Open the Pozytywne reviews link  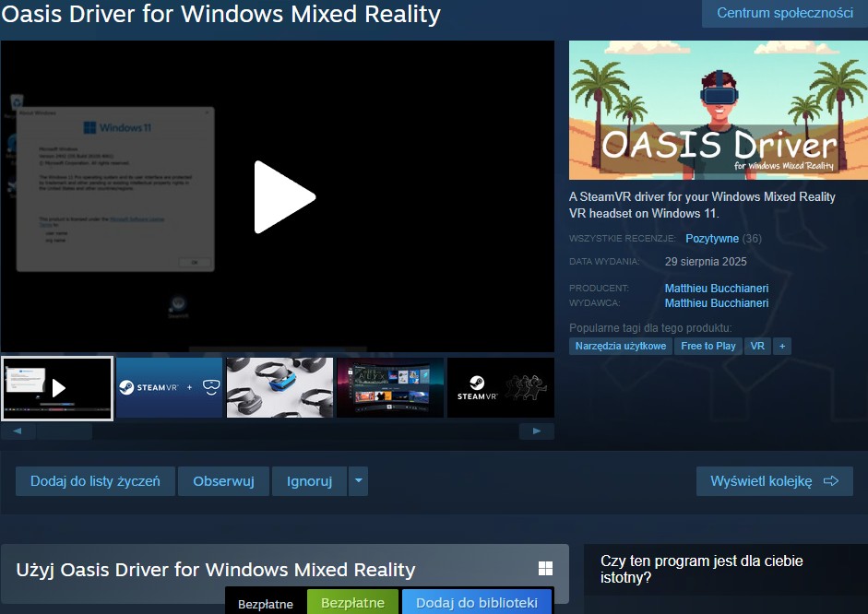(x=712, y=239)
